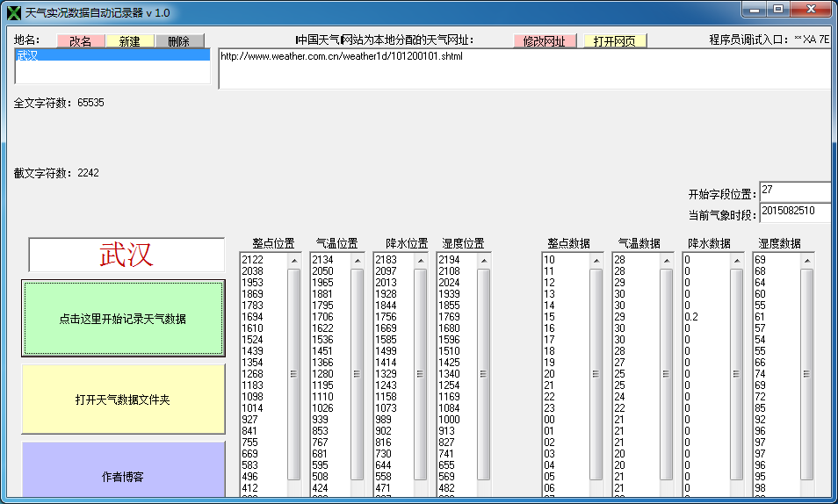838x504 pixels.
Task: Click the 删除 delete button
Action: click(179, 41)
